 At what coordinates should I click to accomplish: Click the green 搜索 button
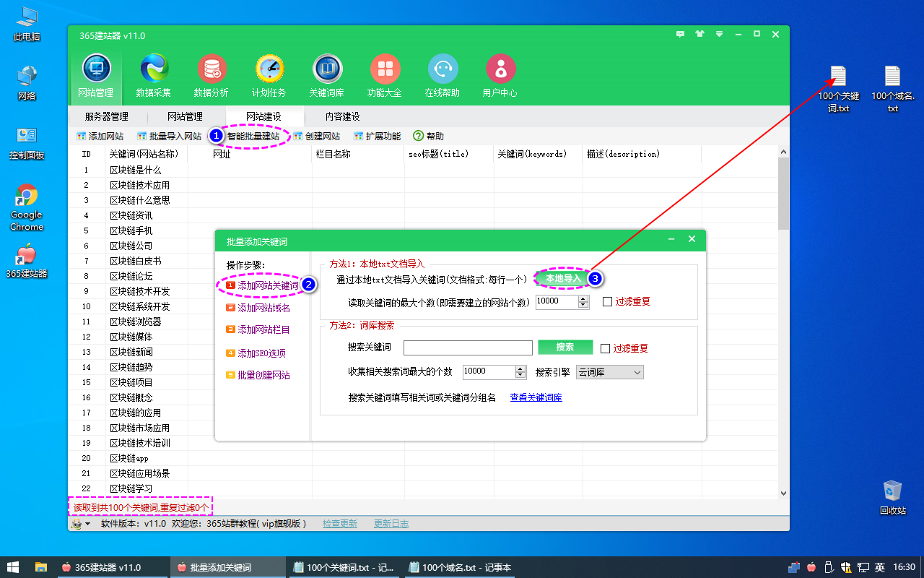[565, 348]
